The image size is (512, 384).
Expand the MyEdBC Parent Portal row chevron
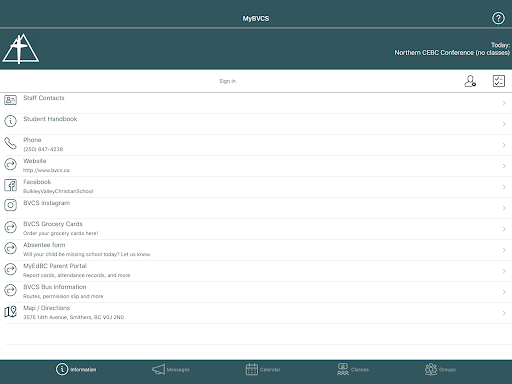tap(504, 271)
